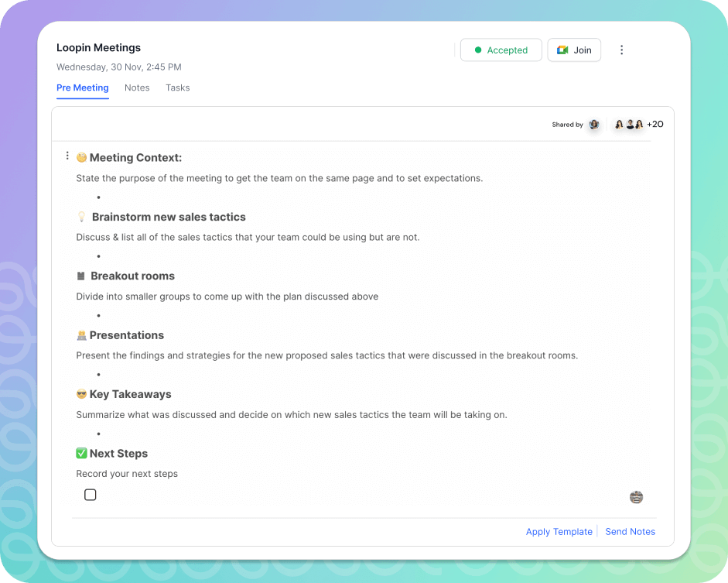The width and height of the screenshot is (728, 583).
Task: Click the Brainstorm new sales tactics heading
Action: tap(169, 217)
